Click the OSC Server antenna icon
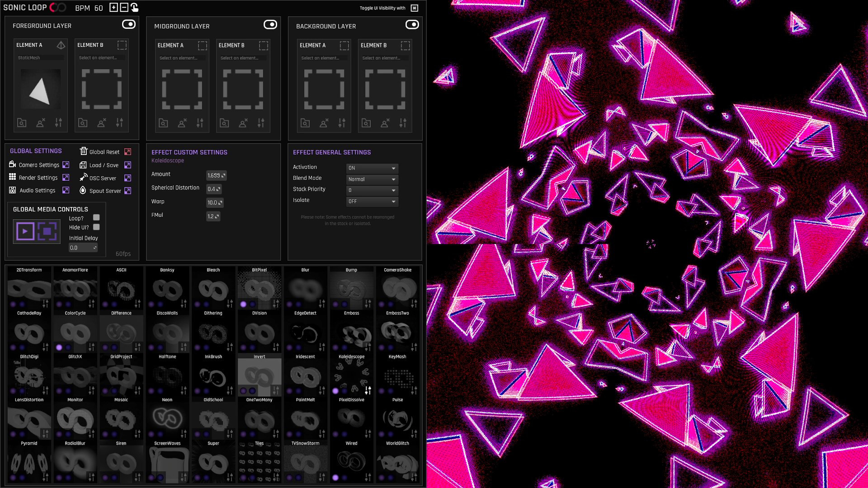The image size is (868, 488). (83, 178)
